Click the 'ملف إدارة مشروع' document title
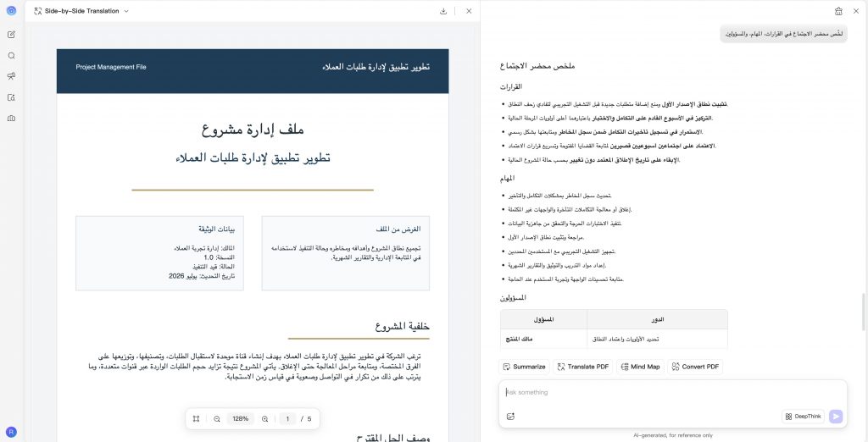Viewport: 868px width, 442px height. coord(253,130)
